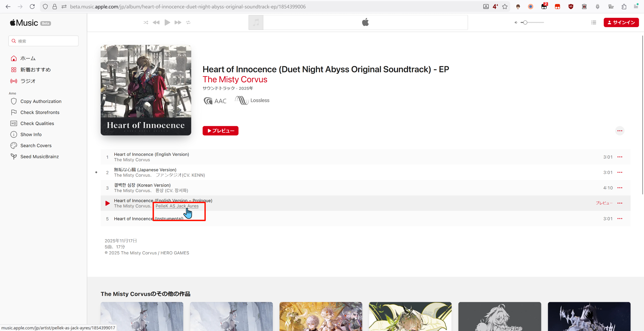The height and width of the screenshot is (331, 644).
Task: Toggle repeat playback mode
Action: click(188, 22)
